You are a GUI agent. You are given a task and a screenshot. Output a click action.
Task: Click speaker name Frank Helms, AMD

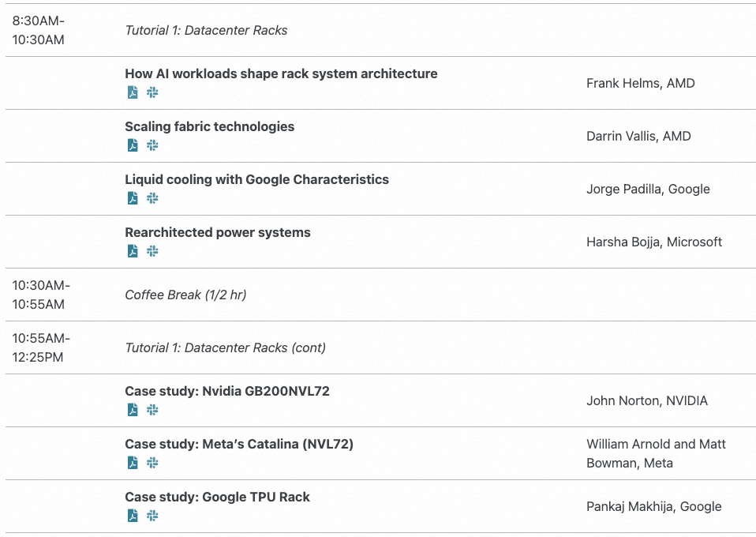click(640, 83)
